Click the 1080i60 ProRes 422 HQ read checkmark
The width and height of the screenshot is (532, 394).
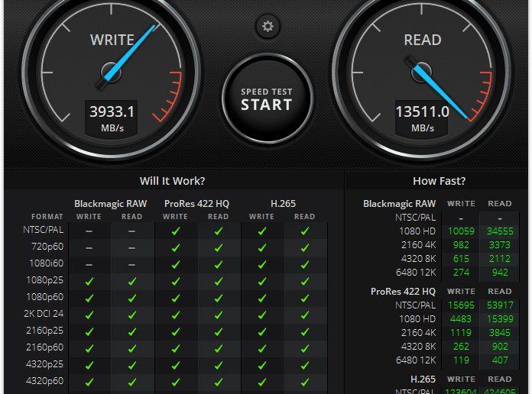(219, 265)
